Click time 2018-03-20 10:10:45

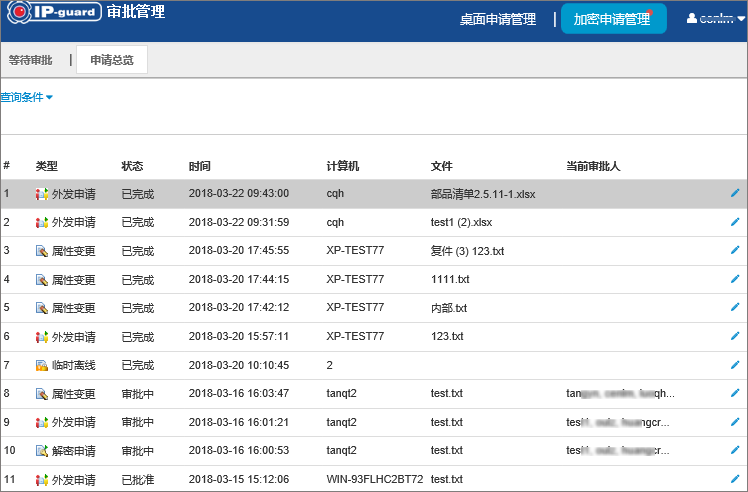click(x=239, y=365)
